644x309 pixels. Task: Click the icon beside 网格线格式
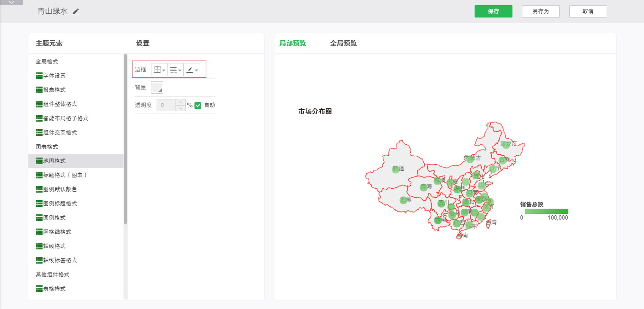point(39,232)
